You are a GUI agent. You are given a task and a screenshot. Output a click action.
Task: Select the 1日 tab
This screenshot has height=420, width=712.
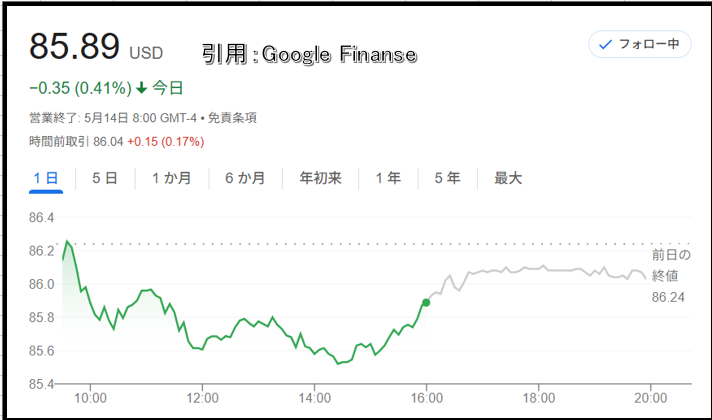tap(46, 178)
